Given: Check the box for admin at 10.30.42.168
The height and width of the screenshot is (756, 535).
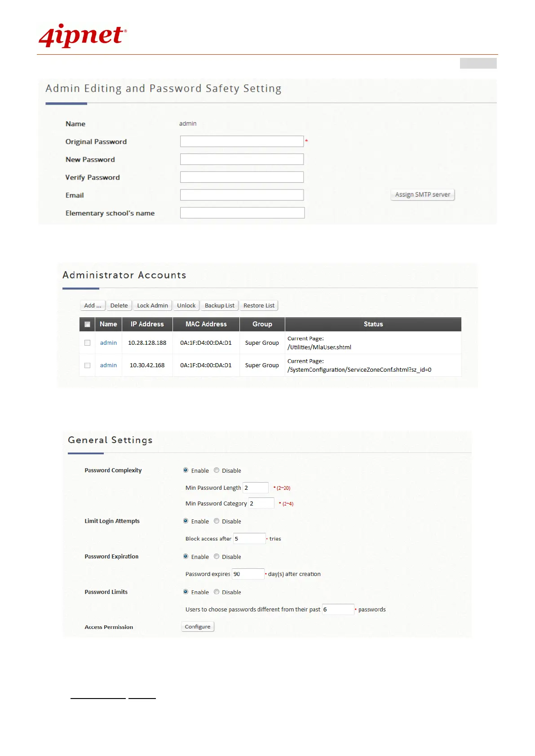Looking at the screenshot, I should (87, 365).
